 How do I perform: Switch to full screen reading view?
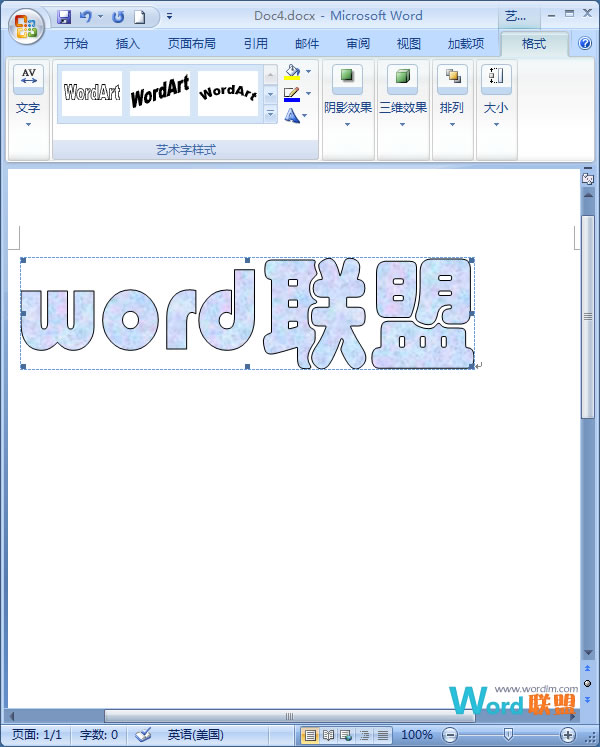pos(328,735)
